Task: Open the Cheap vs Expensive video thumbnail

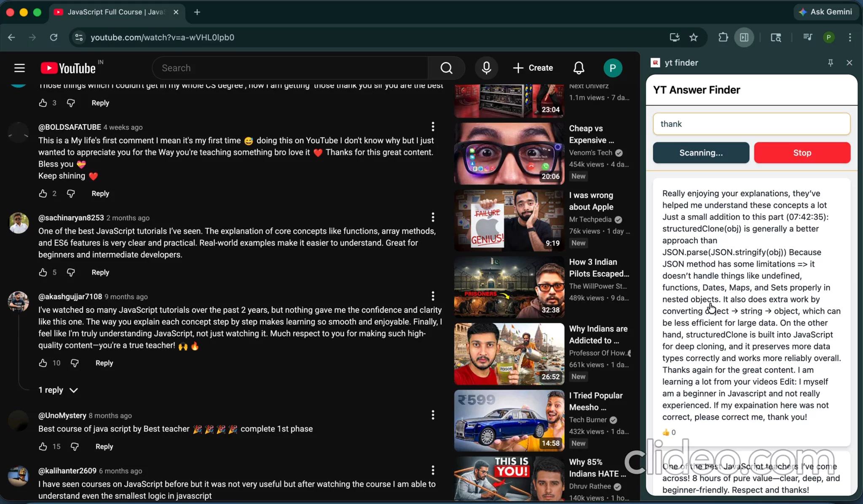Action: click(x=509, y=153)
